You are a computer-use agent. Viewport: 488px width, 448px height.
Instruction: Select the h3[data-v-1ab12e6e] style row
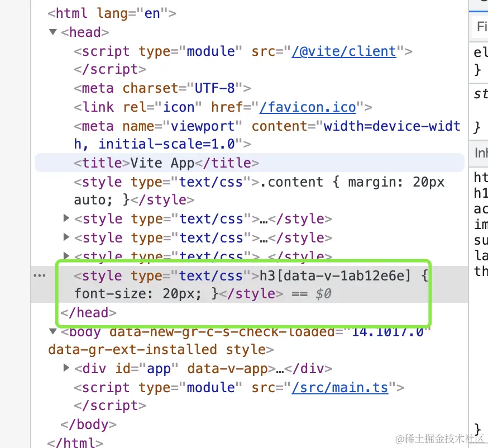251,284
